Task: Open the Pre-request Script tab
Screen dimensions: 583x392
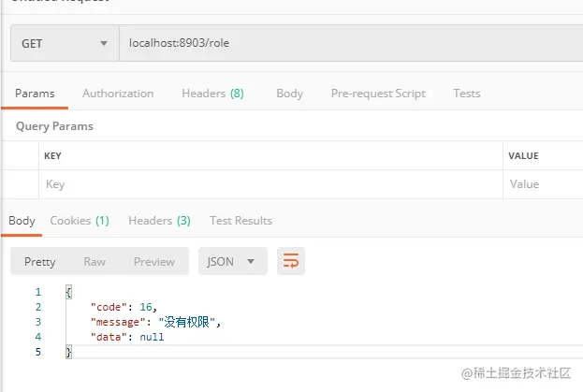Action: point(378,94)
